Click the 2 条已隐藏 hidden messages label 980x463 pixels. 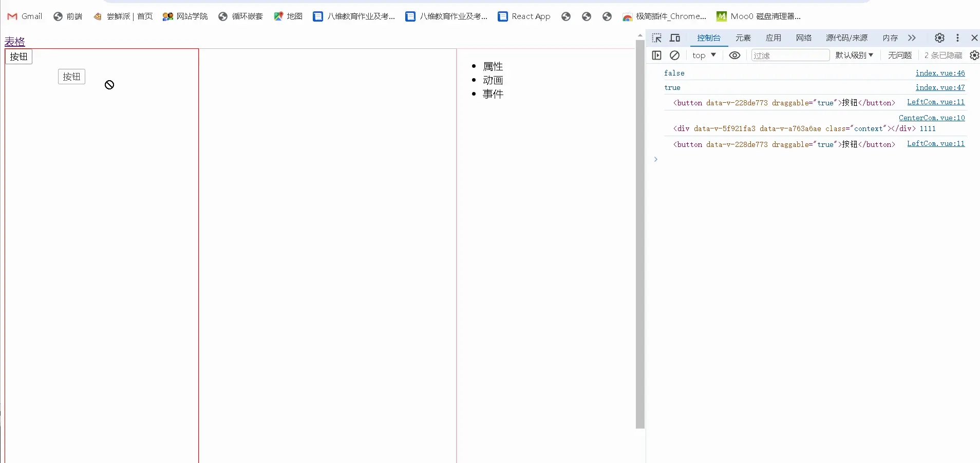pos(943,55)
